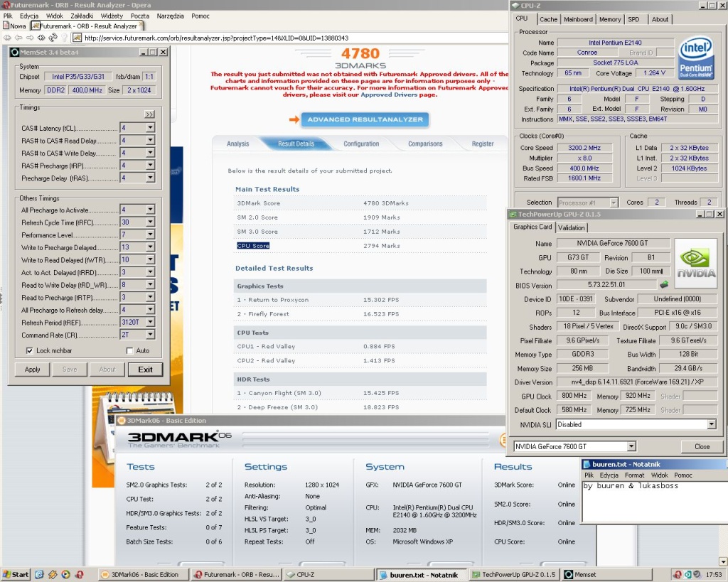Open the Configuration tab on the results page

click(361, 144)
